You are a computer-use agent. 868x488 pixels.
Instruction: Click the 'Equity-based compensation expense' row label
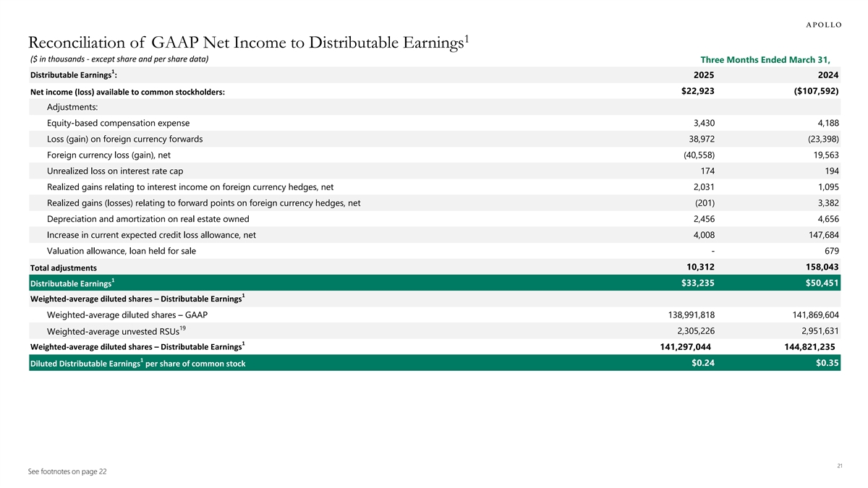118,124
